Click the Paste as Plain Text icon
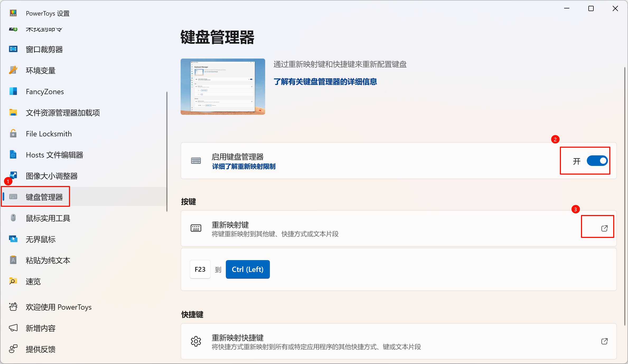 coord(13,260)
